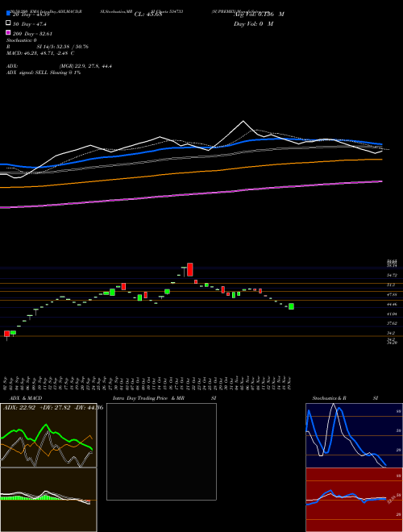Click the 'ADX: 22.92 +DY: 27.82' header in ADX panel
The image size is (403, 532).
[x=37, y=408]
